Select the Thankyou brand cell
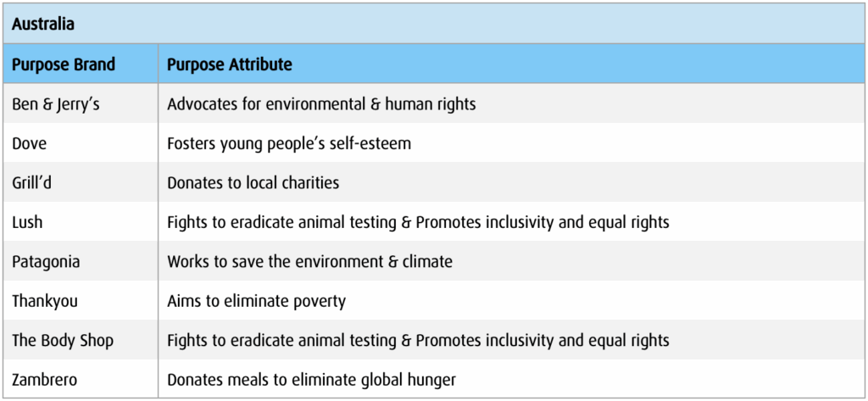Screen dimensions: 868x401 42,301
